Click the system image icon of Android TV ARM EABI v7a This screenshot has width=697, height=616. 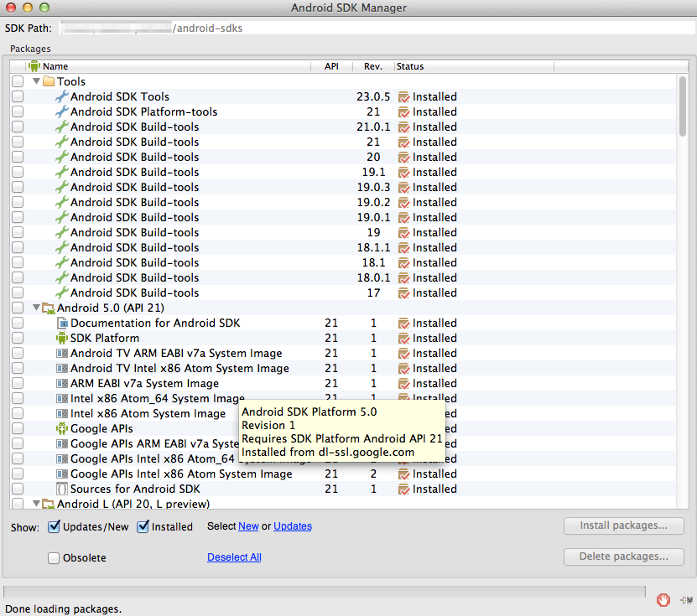[x=62, y=353]
